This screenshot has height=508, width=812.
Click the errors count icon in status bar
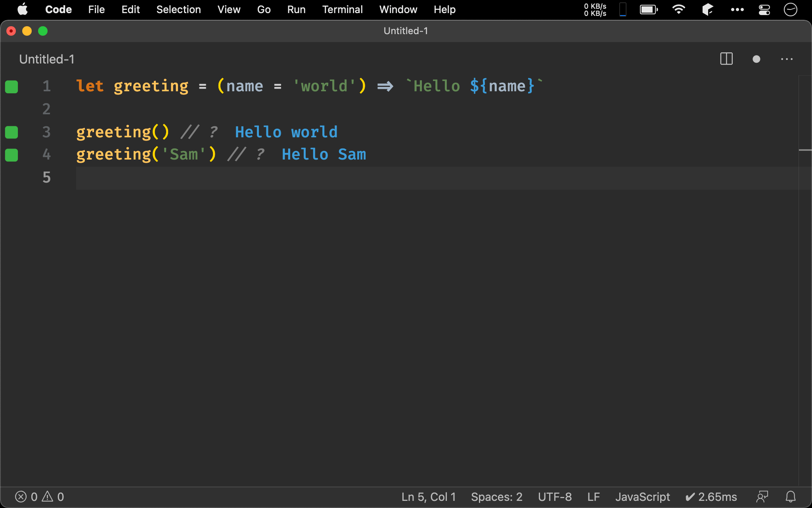point(21,496)
